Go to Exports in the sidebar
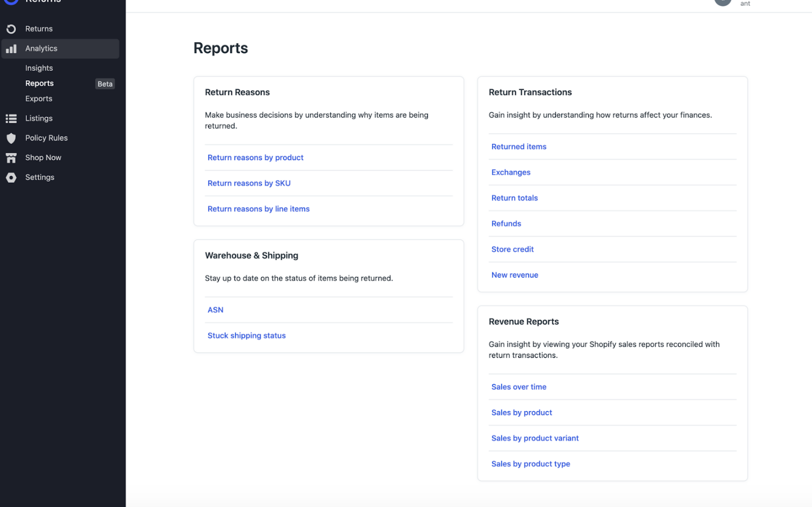The image size is (812, 507). coord(39,98)
